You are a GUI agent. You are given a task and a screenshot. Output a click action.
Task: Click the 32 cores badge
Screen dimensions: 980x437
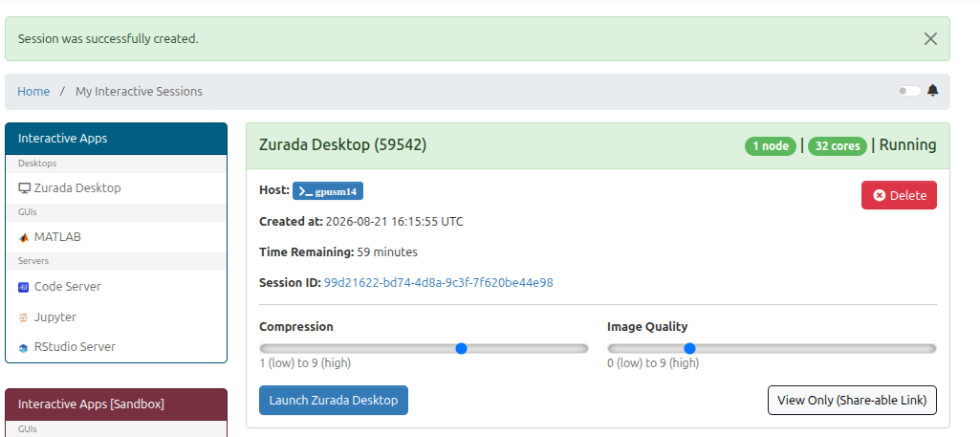[x=838, y=145]
